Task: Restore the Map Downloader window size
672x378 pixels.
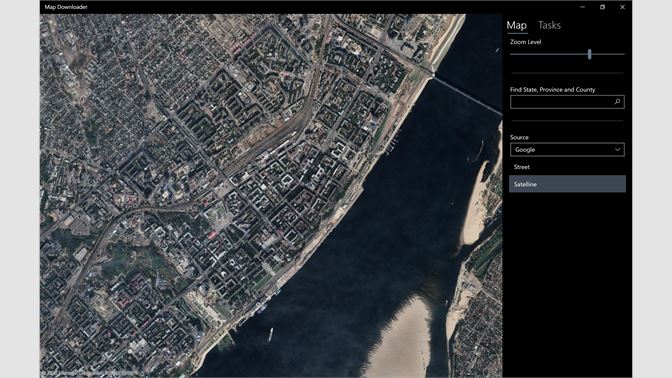Action: 602,7
